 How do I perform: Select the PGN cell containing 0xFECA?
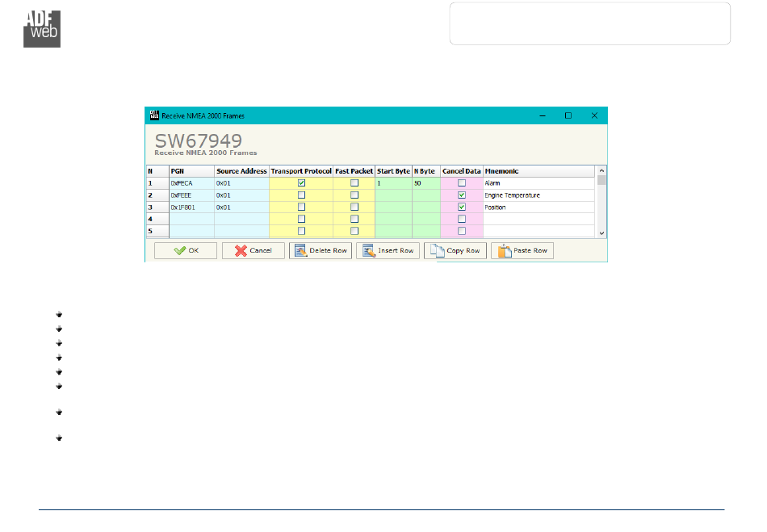pyautogui.click(x=191, y=183)
